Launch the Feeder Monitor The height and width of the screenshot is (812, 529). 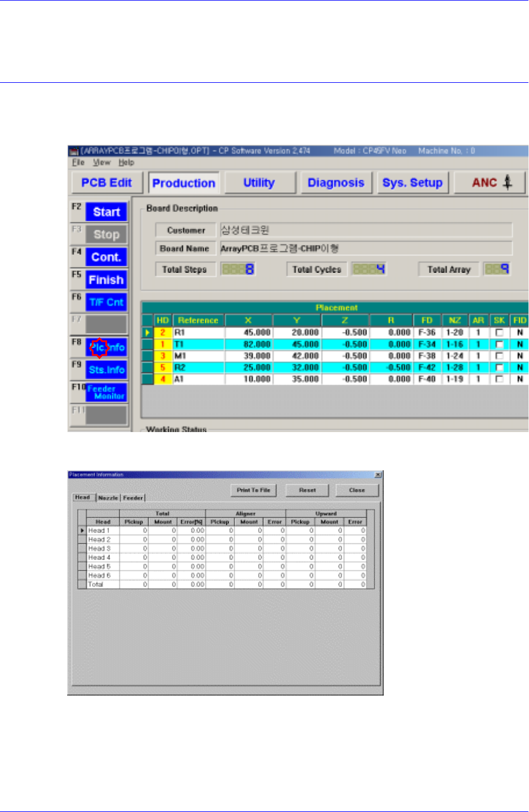[106, 393]
